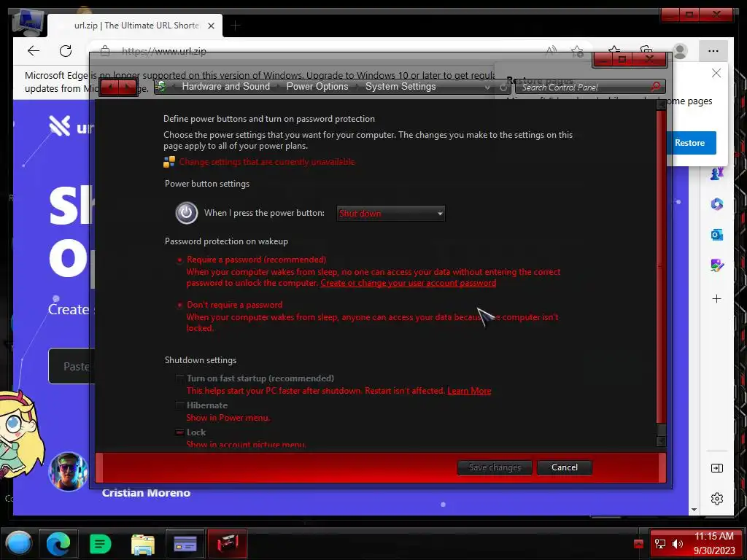This screenshot has height=560, width=747.
Task: Open Outlook in Edge sidebar
Action: pos(716,235)
